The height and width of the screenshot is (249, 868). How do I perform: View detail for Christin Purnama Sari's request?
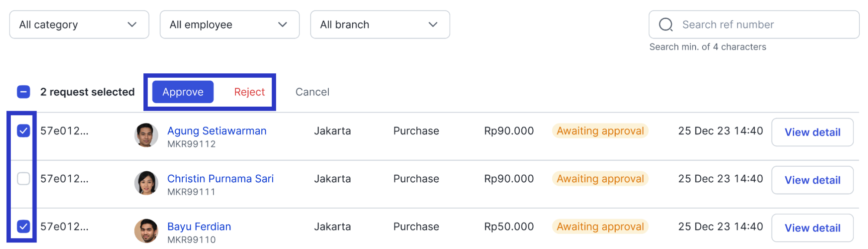tap(812, 180)
